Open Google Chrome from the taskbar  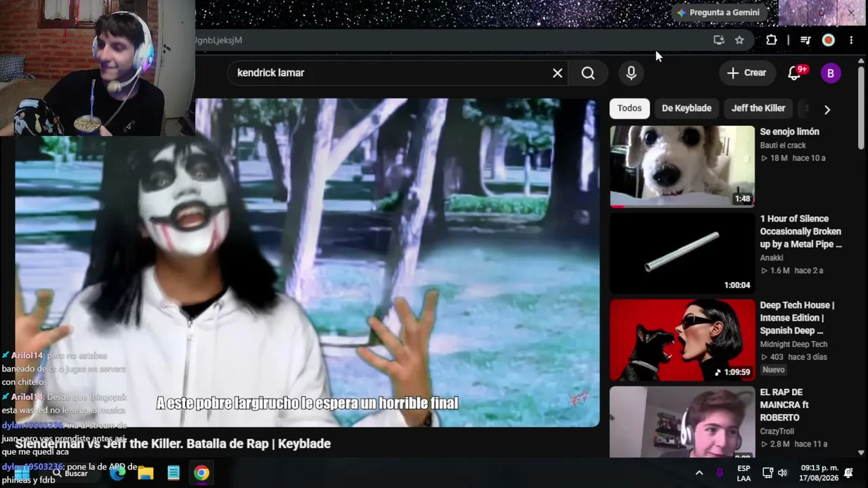pyautogui.click(x=201, y=473)
